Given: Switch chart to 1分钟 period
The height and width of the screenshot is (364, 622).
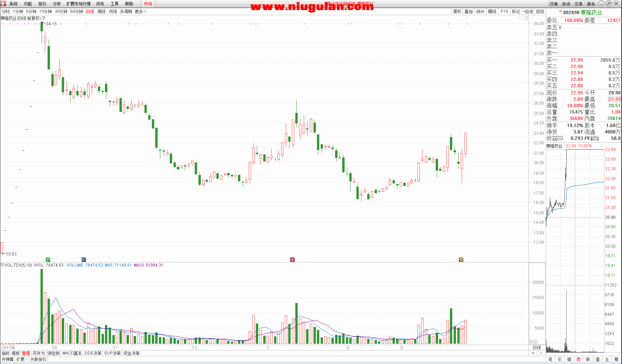Looking at the screenshot, I should tap(18, 11).
